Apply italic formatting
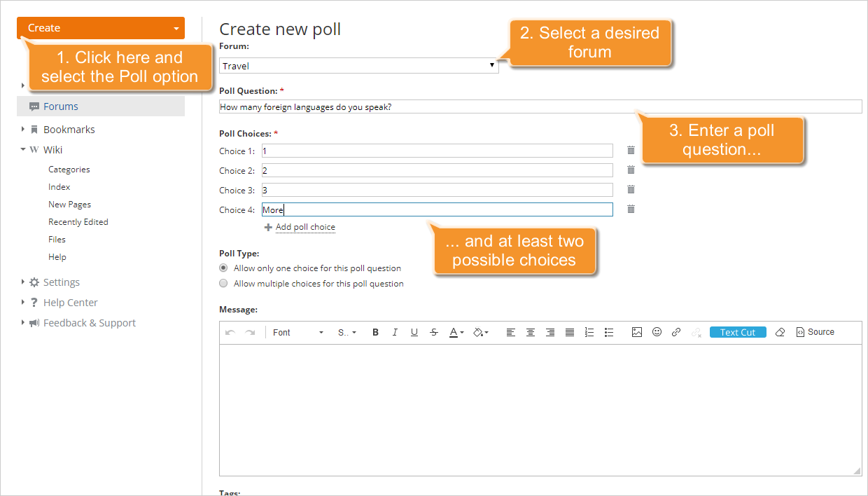The height and width of the screenshot is (496, 868). pos(395,332)
